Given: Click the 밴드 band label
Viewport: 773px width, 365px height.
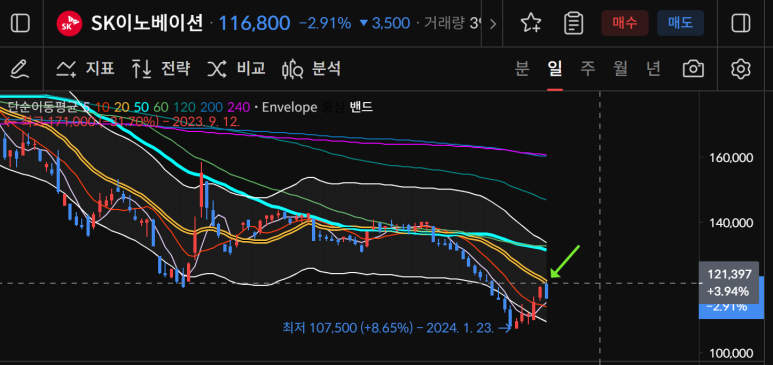Looking at the screenshot, I should pos(361,107).
